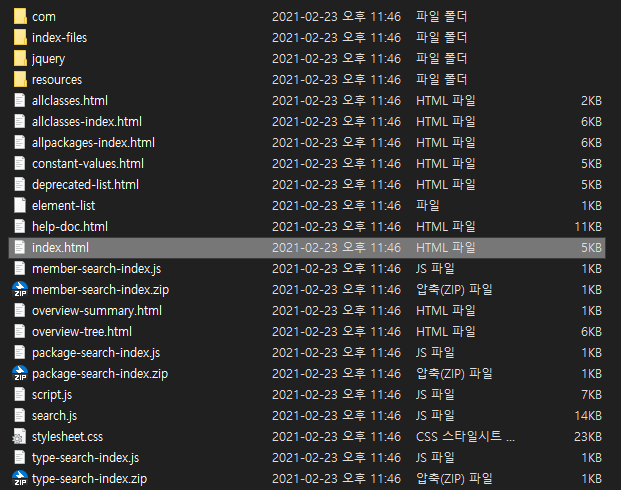The image size is (621, 490).
Task: Click the package-search-index.zip archive icon
Action: coord(20,374)
